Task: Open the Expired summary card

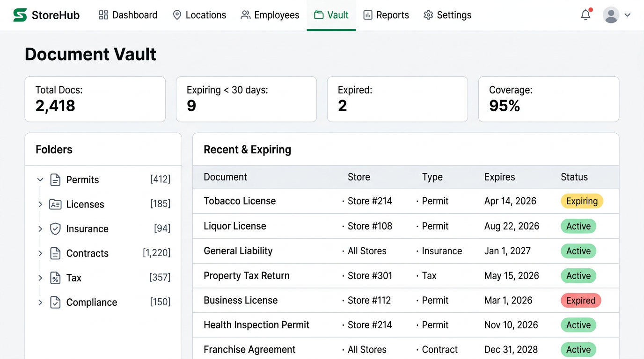Action: coord(397,99)
